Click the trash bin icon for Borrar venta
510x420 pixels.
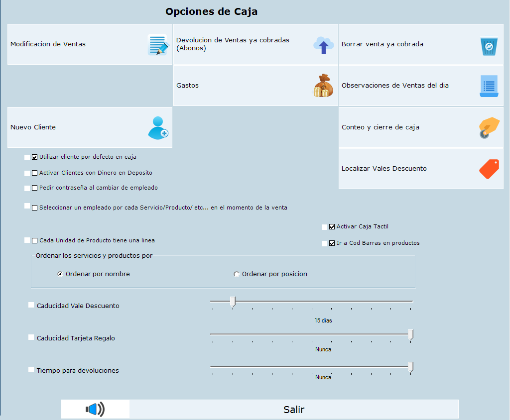click(x=489, y=46)
